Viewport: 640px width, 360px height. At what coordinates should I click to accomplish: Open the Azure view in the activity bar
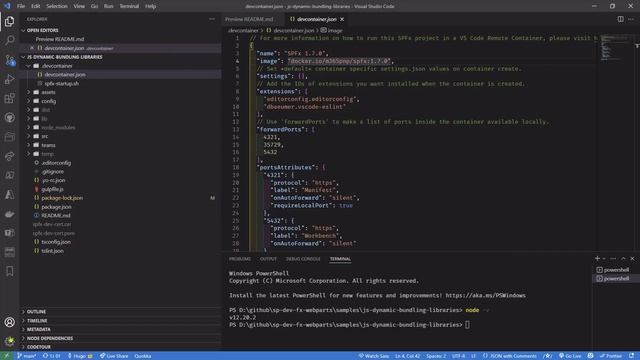tap(9, 195)
